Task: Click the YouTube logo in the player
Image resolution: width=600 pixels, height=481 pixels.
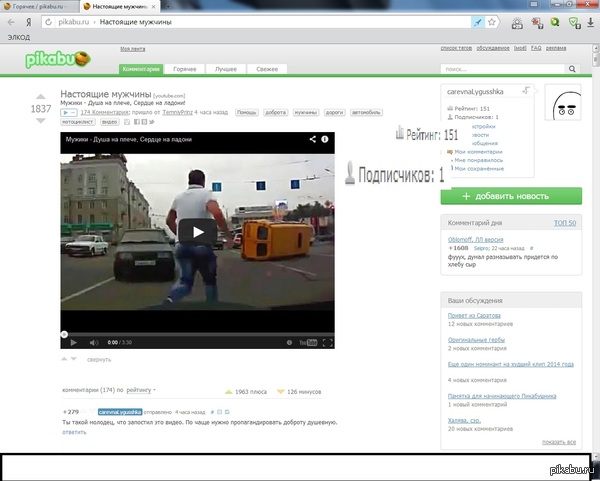Action: [309, 342]
